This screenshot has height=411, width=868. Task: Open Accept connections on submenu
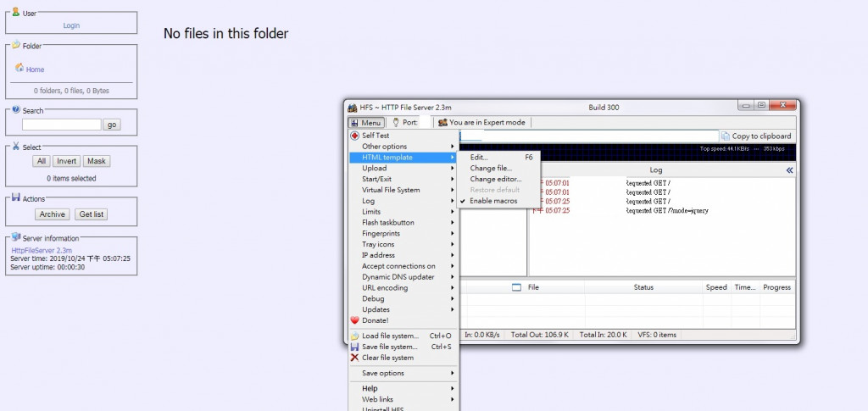(x=404, y=266)
